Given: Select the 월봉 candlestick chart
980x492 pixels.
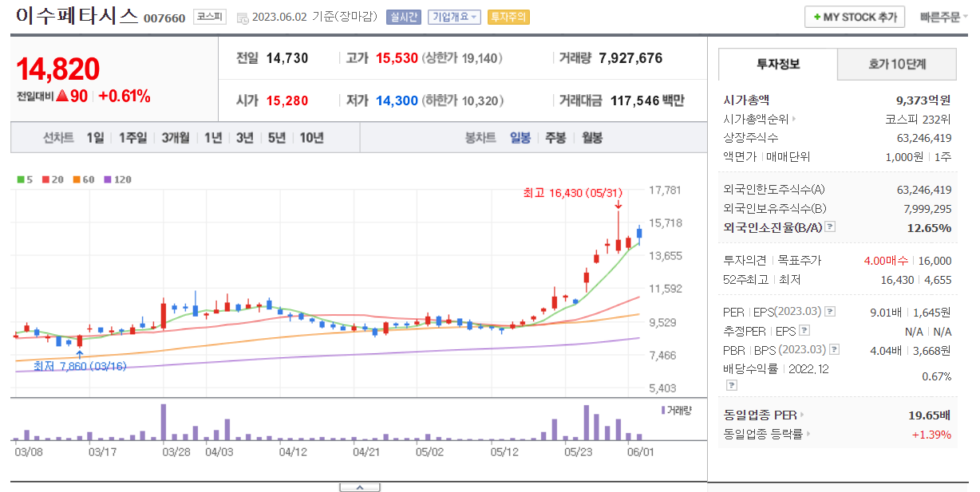Looking at the screenshot, I should pos(592,138).
